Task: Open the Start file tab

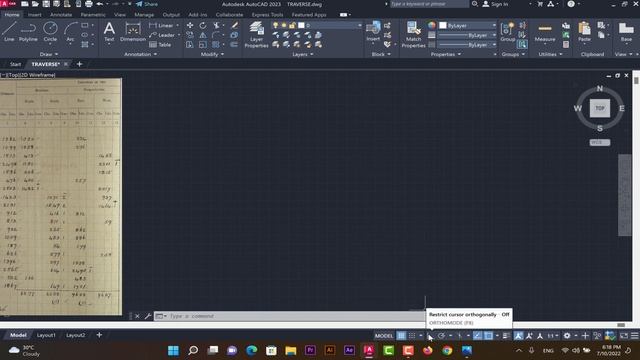Action: pos(16,64)
